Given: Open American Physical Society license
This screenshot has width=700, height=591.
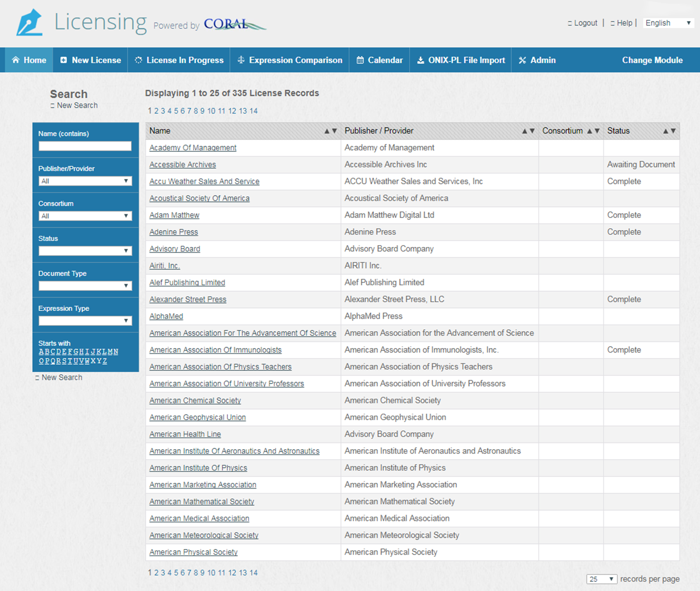Looking at the screenshot, I should 193,552.
